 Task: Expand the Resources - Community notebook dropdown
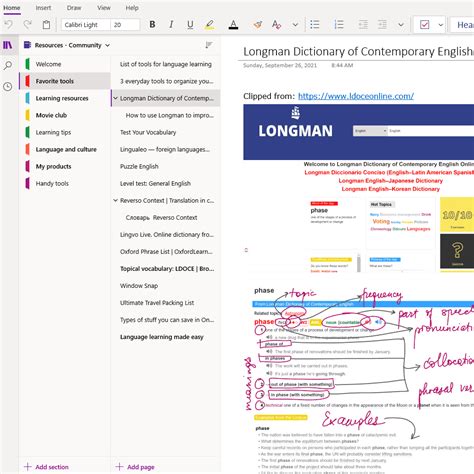point(107,45)
